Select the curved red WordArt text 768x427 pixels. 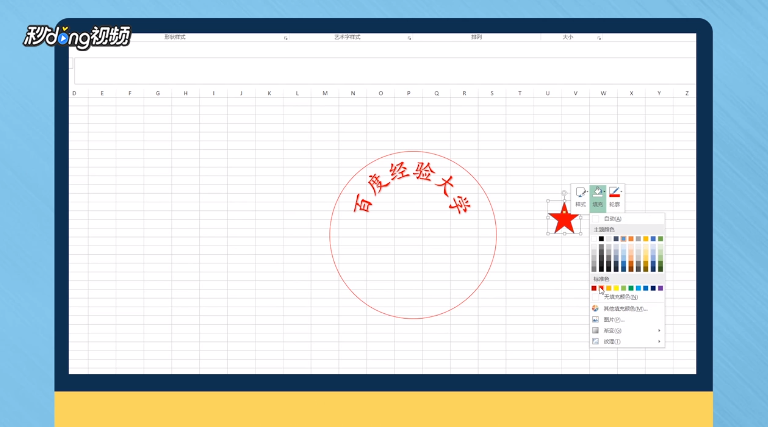(x=412, y=189)
